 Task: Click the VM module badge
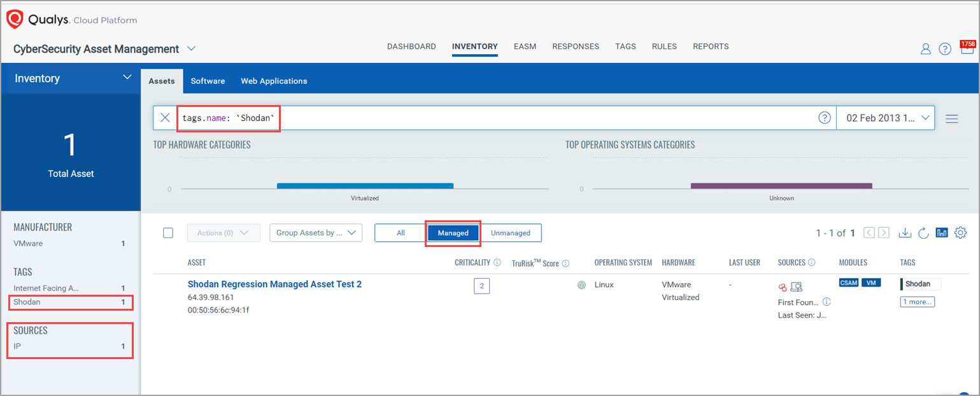[x=871, y=283]
